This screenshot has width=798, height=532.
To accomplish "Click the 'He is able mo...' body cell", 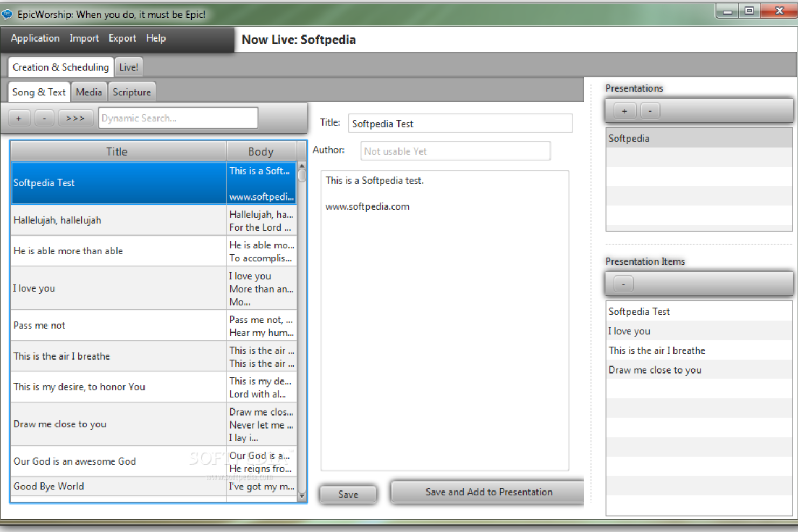I will point(262,251).
